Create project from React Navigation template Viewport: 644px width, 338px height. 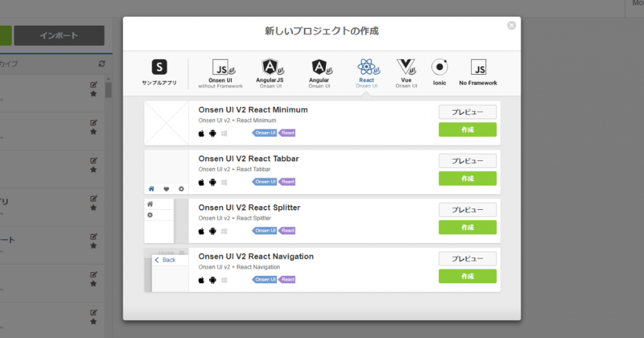click(467, 276)
